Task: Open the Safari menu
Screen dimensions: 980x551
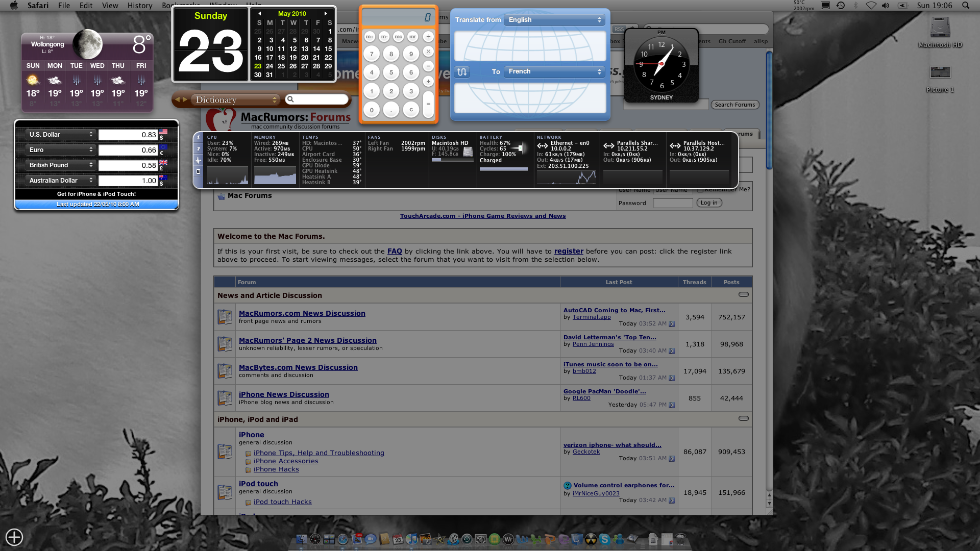Action: (x=38, y=5)
